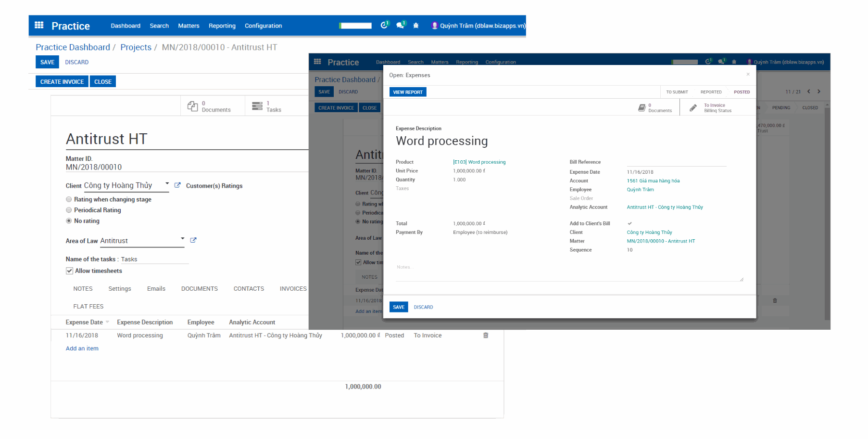Open Documents icon on Antitrust HT form

click(x=193, y=106)
